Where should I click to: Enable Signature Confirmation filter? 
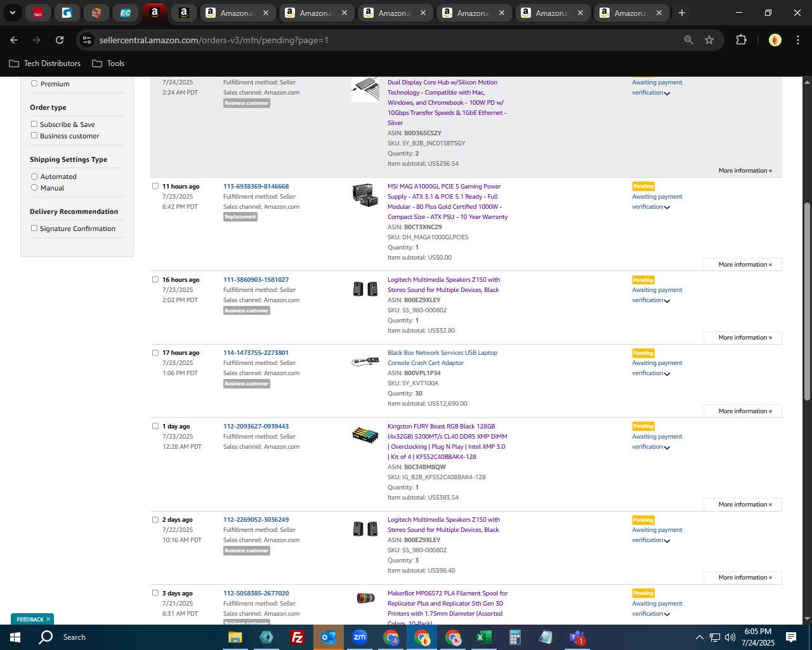(x=34, y=228)
